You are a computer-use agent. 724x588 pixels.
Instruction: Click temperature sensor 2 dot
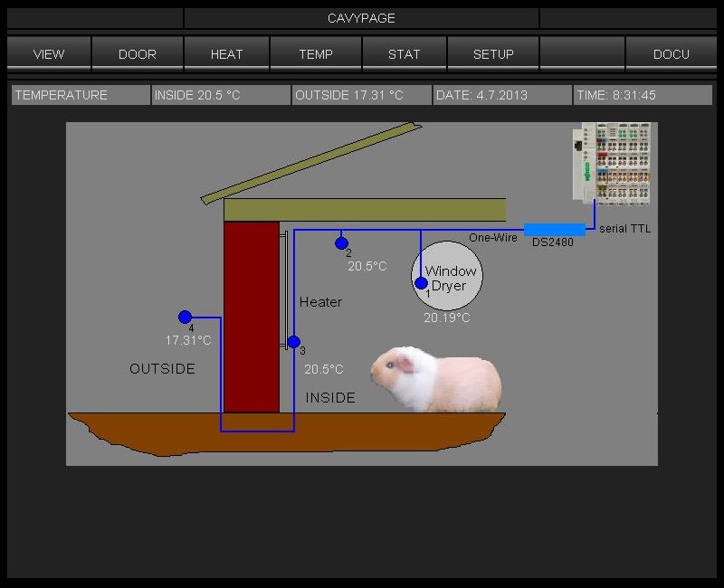click(x=341, y=242)
